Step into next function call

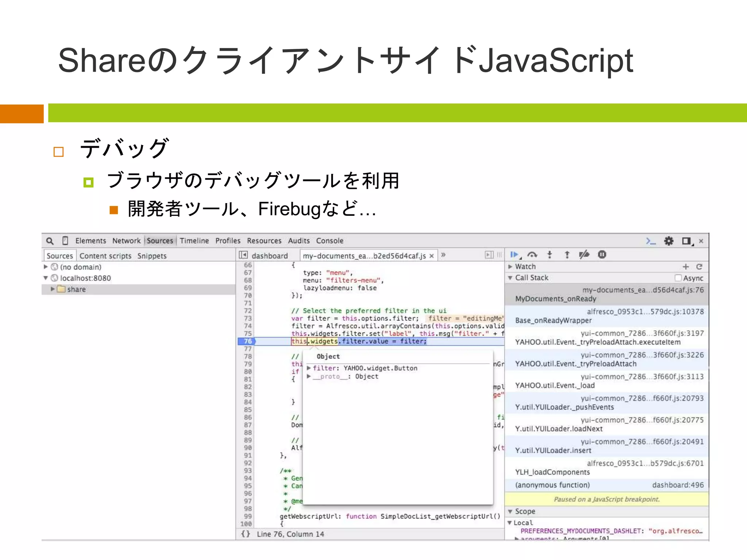[x=550, y=255]
